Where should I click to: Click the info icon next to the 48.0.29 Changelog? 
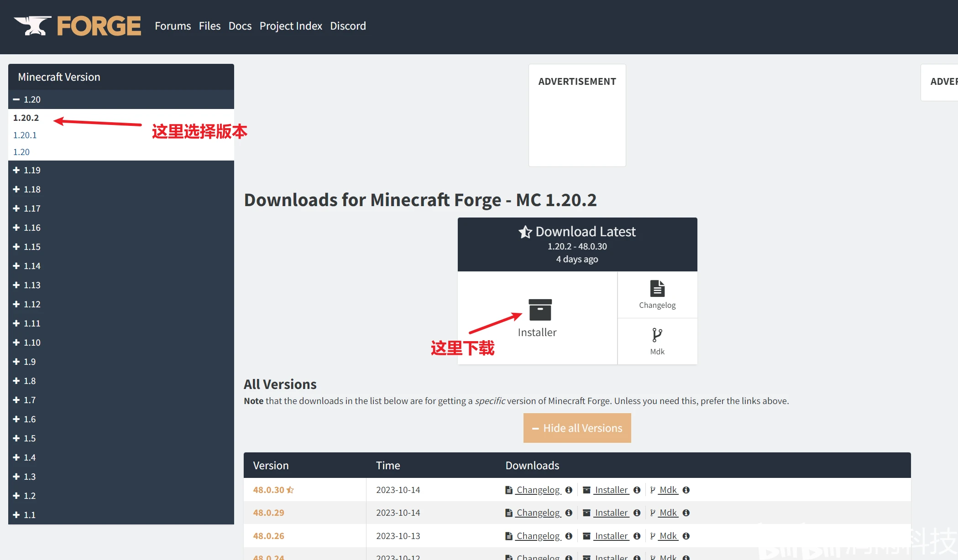click(569, 513)
